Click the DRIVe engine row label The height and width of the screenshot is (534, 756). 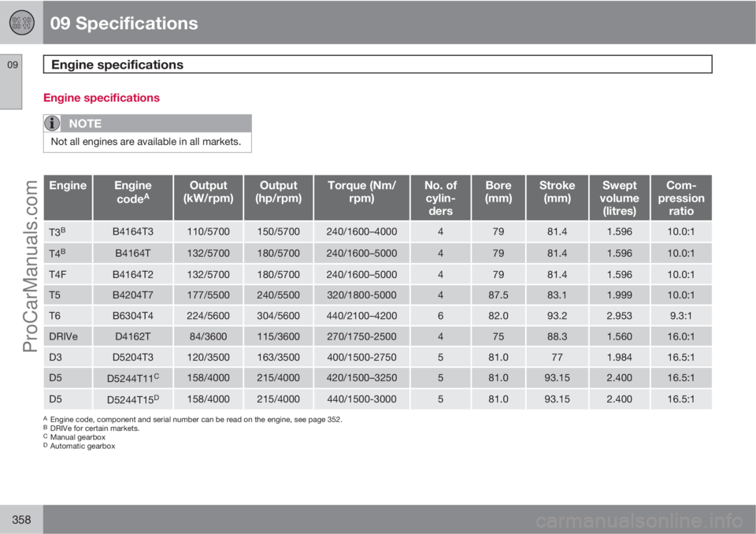pos(63,337)
